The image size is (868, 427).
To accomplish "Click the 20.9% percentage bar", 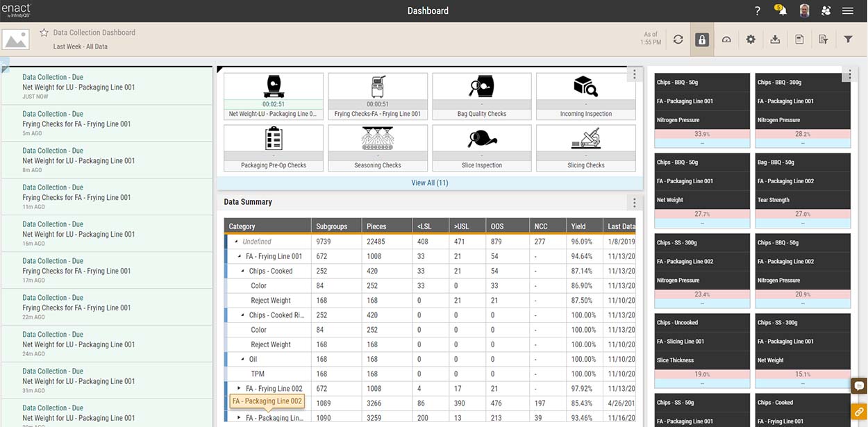I will coord(803,294).
